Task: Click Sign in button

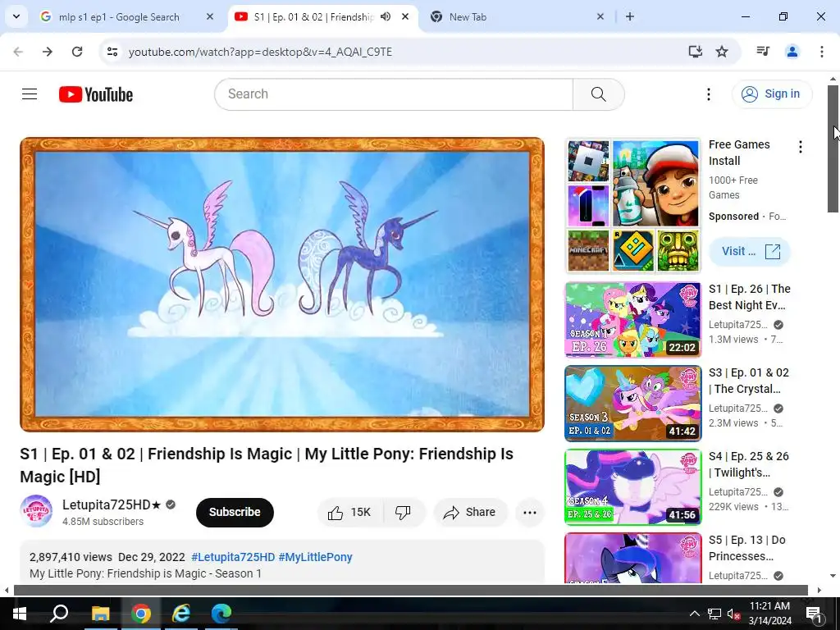Action: tap(772, 94)
